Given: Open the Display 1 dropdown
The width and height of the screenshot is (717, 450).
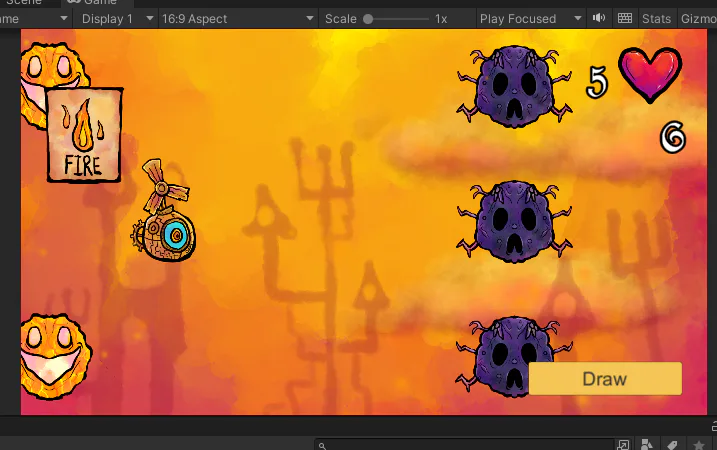Looking at the screenshot, I should (x=117, y=19).
